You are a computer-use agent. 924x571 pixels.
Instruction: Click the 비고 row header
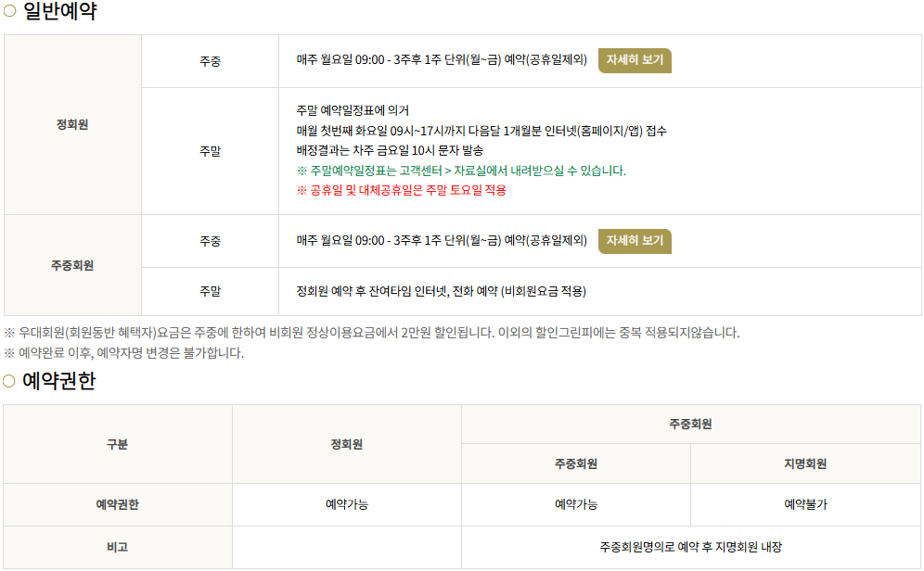coord(118,547)
